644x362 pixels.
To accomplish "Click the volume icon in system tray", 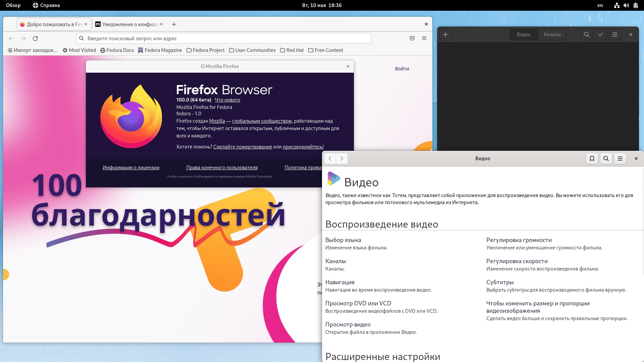I will click(626, 5).
